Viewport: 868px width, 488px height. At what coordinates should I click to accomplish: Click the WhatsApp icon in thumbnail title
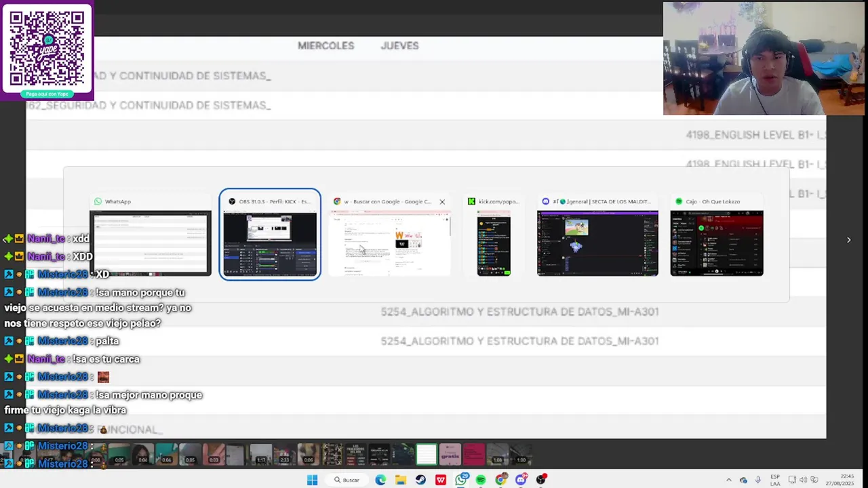[x=98, y=201]
